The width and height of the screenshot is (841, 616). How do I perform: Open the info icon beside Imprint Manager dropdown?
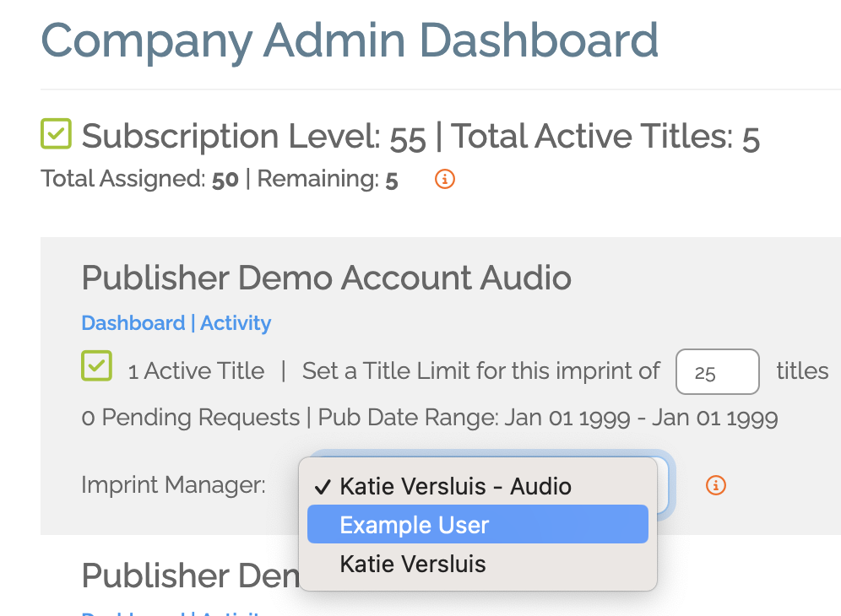point(714,485)
